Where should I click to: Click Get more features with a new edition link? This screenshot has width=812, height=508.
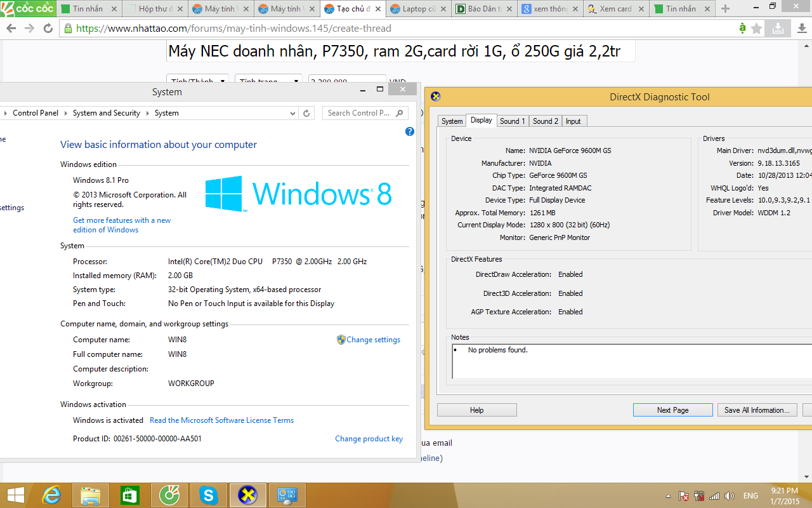click(x=122, y=225)
